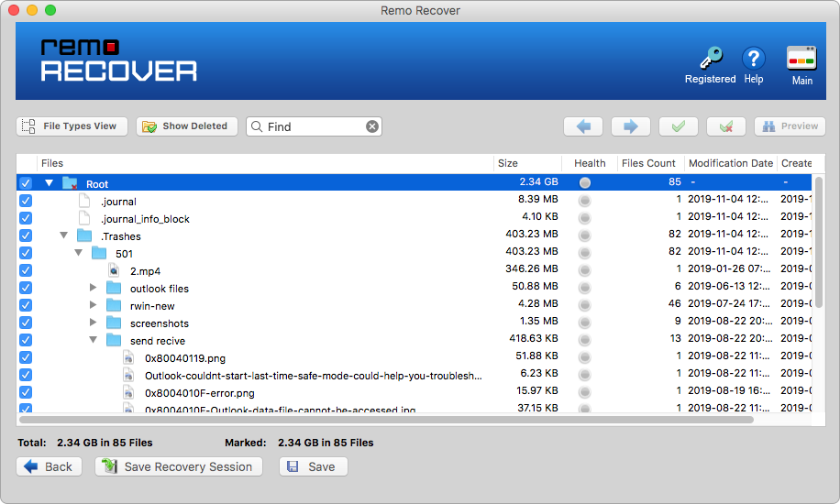Uncheck the .journal_info_block checkbox
840x504 pixels.
(25, 218)
